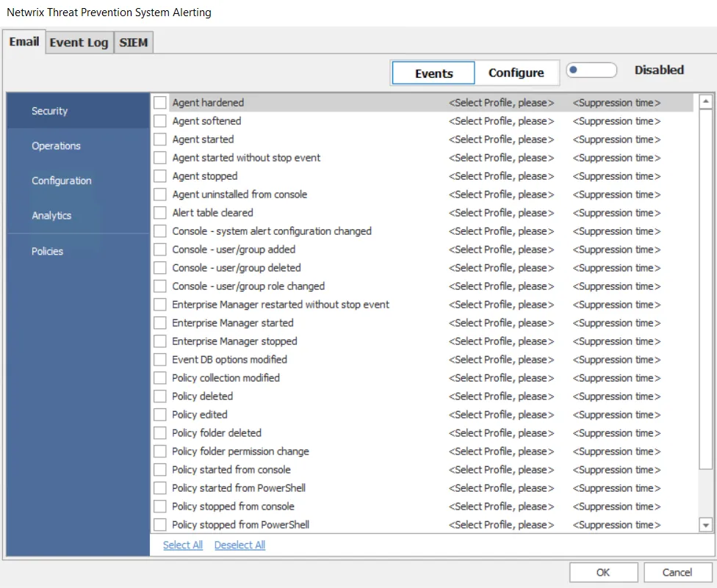Enable the Agent started checkbox
This screenshot has height=588, width=717.
point(159,139)
